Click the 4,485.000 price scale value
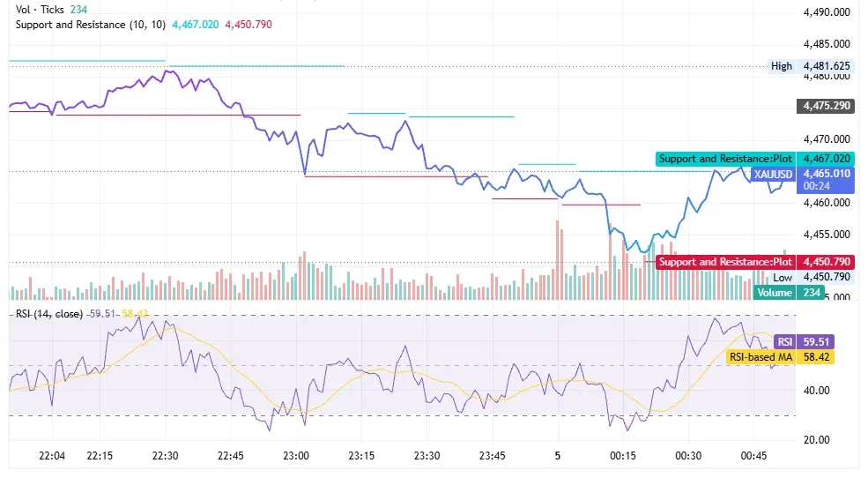 click(x=827, y=44)
